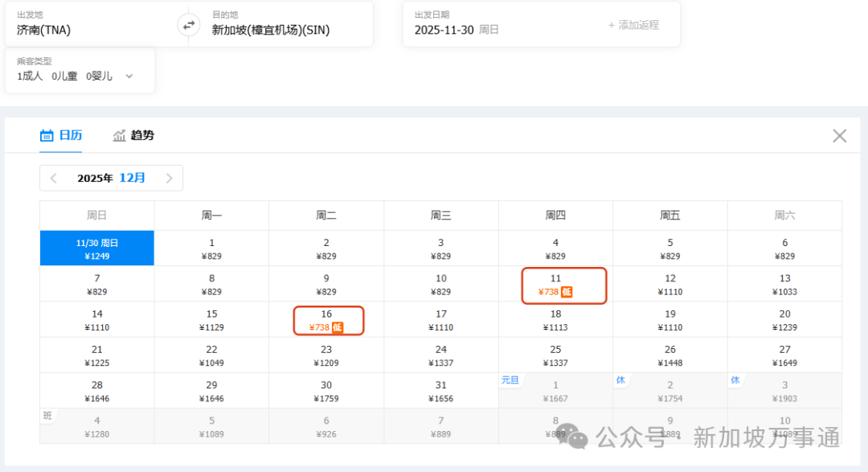
Task: Select 11/30 周日 priced ¥1249
Action: (x=97, y=248)
